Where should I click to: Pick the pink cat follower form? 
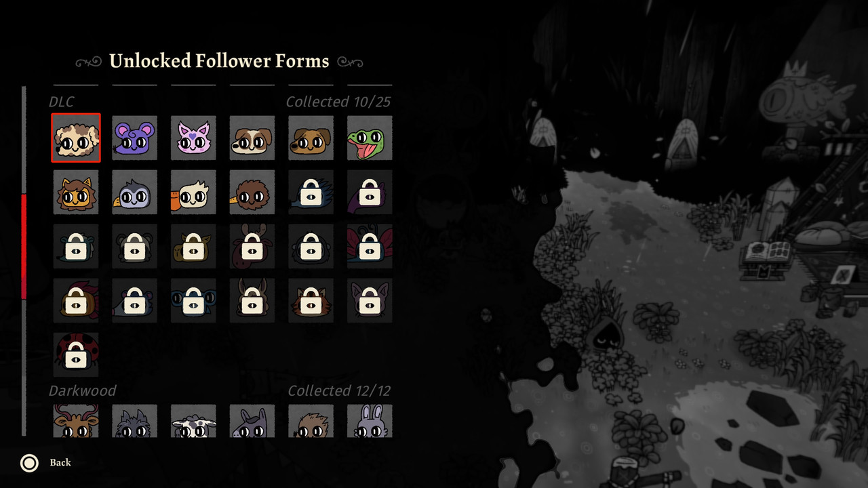[x=193, y=138]
